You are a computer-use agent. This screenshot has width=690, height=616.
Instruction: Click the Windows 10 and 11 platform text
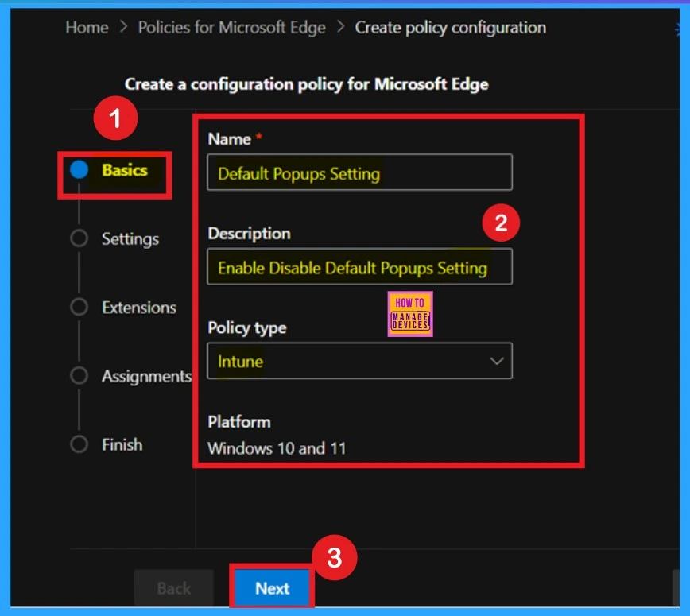277,449
